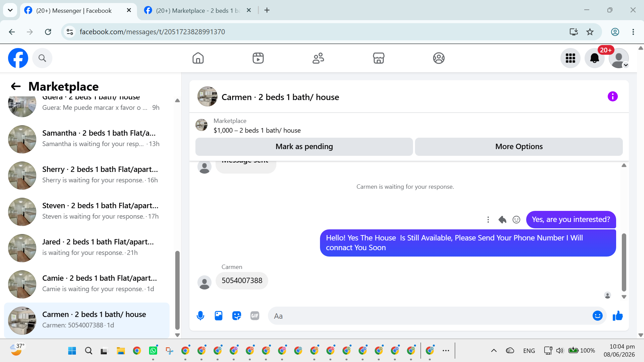Viewport: 644px width, 362px height.
Task: Go to the Home feed icon
Action: [x=198, y=58]
